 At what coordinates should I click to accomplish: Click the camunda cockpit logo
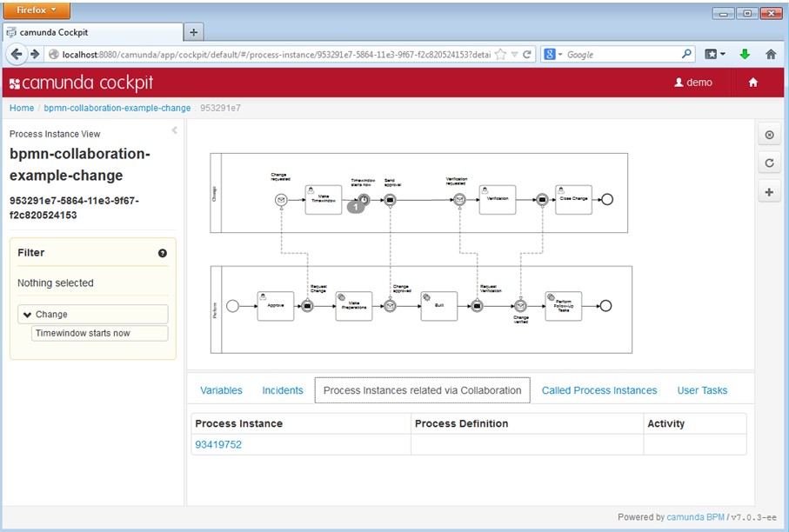point(82,83)
